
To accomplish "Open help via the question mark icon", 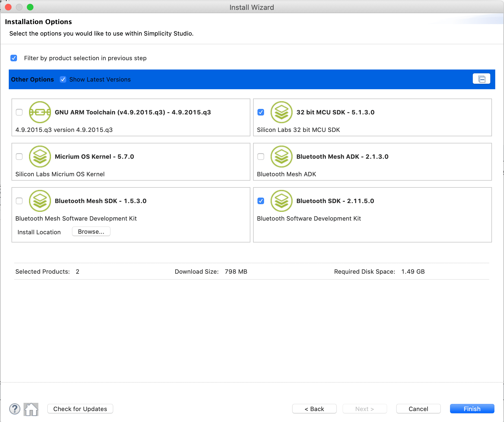I will pyautogui.click(x=15, y=409).
